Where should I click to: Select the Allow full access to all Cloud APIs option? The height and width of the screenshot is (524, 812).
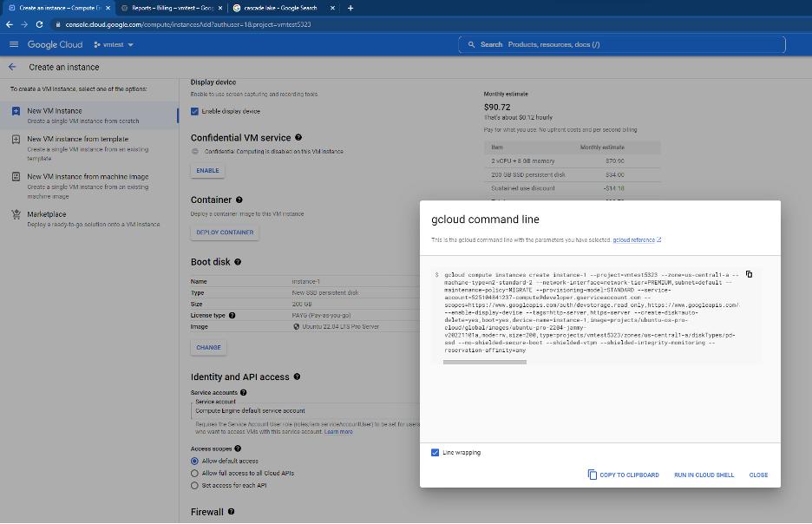[193, 472]
